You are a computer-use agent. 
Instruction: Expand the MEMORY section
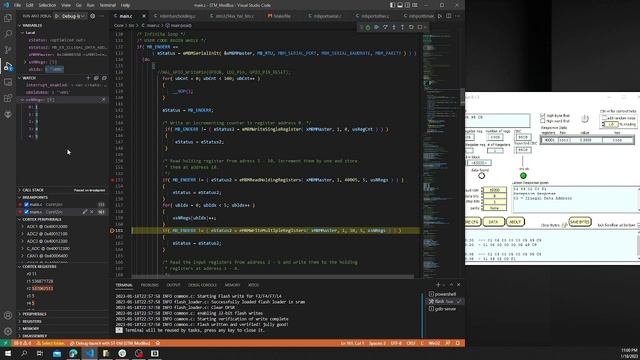(20, 329)
